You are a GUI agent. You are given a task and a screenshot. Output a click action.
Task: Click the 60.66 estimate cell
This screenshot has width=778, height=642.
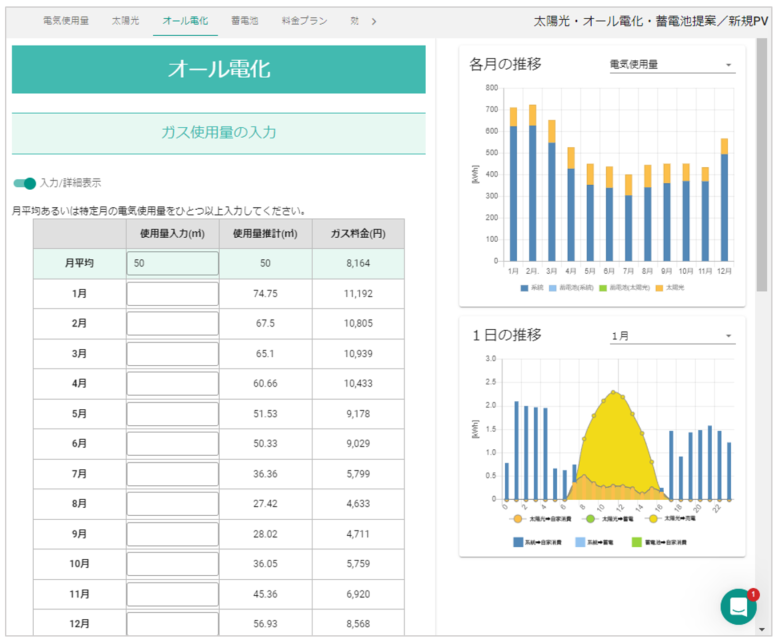pos(265,384)
